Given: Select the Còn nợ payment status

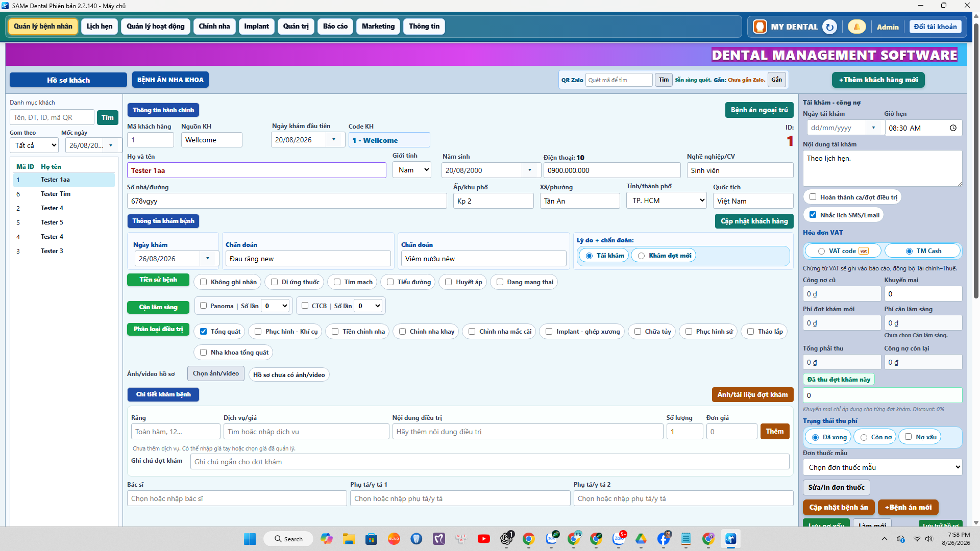Looking at the screenshot, I should [864, 437].
